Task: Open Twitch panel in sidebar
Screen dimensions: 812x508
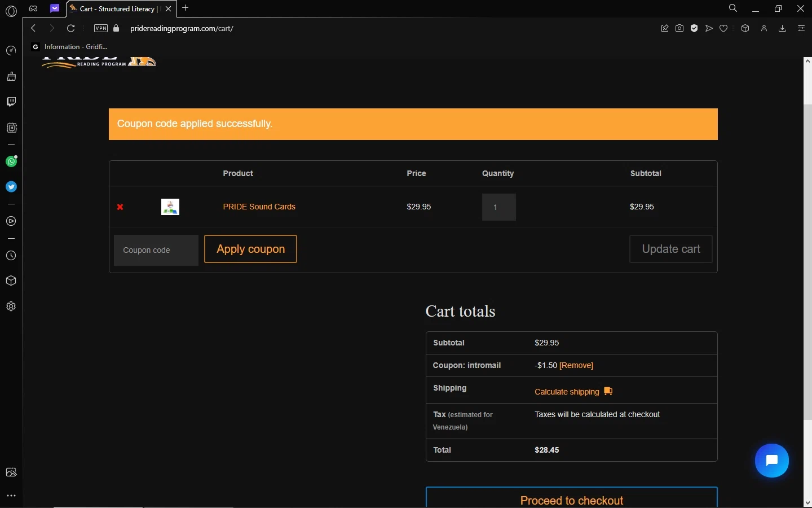Action: (x=11, y=102)
